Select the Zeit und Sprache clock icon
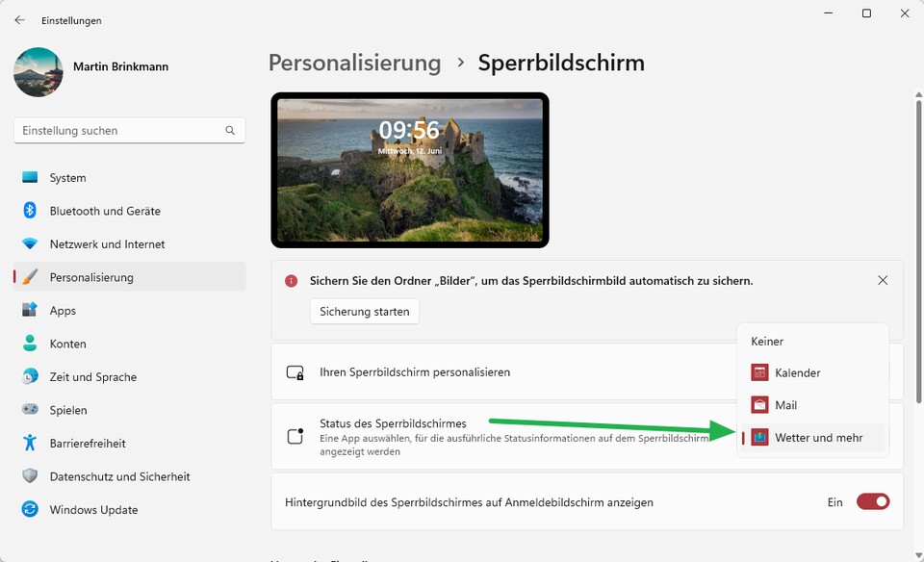Image resolution: width=924 pixels, height=562 pixels. point(32,376)
